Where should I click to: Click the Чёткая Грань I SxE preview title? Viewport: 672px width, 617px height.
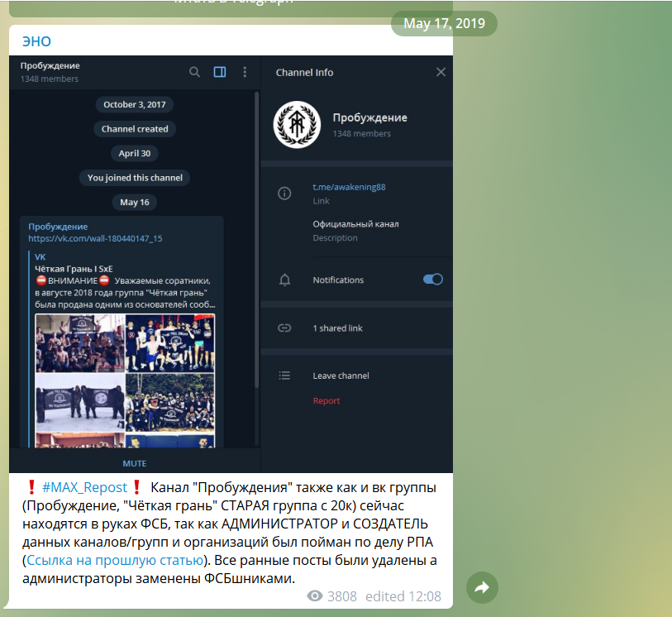pyautogui.click(x=74, y=269)
